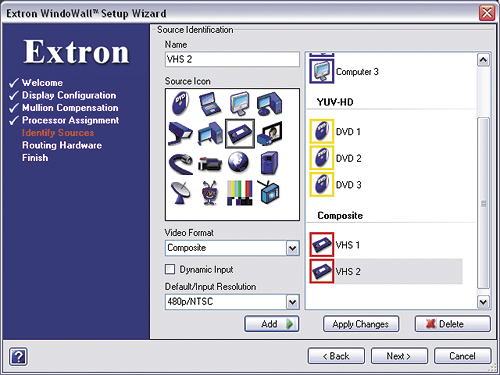
Task: Click the DVD 2 icon in source list
Action: point(322,158)
